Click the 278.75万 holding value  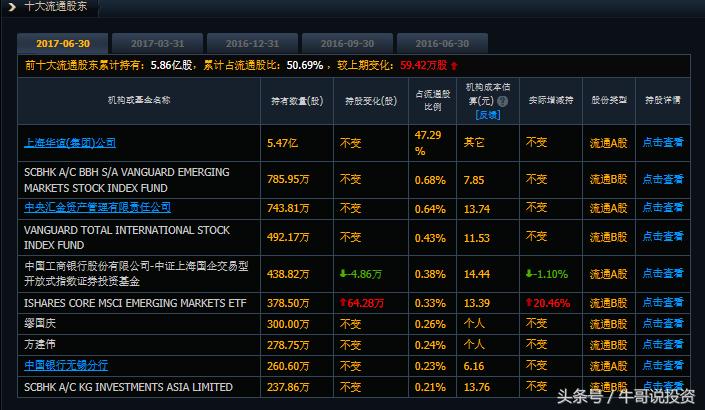coord(288,345)
